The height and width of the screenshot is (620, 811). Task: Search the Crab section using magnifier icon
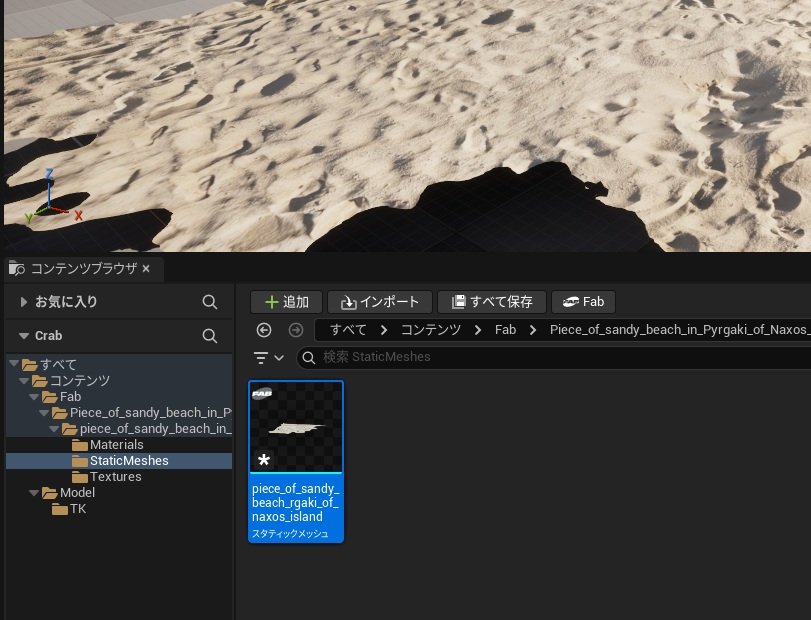[210, 336]
